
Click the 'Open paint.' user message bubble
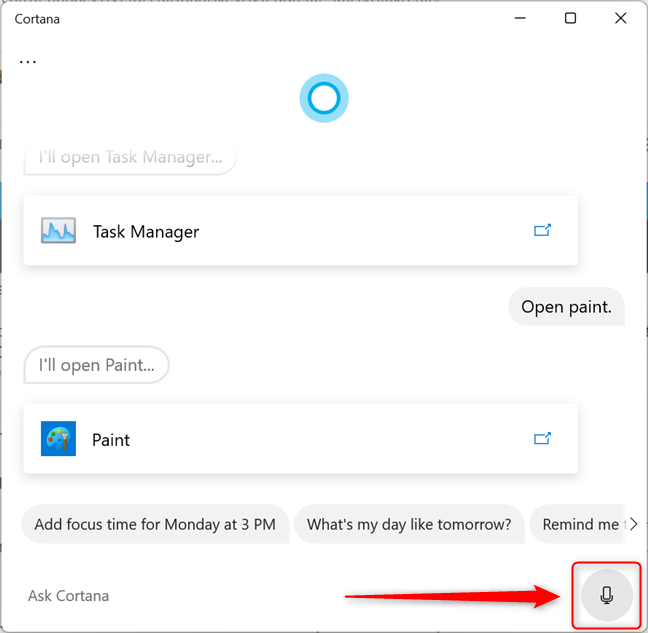566,307
